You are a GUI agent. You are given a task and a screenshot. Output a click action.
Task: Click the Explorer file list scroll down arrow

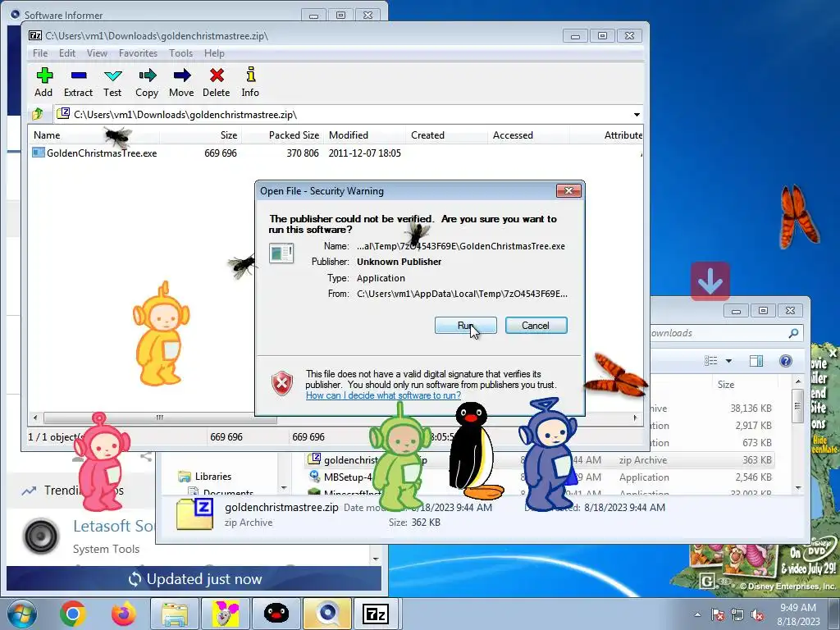click(798, 488)
